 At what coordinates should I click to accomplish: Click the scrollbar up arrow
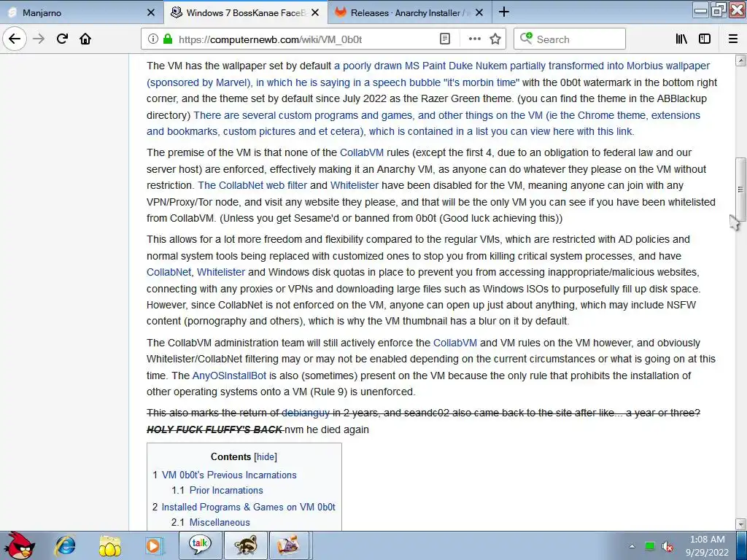[x=741, y=61]
